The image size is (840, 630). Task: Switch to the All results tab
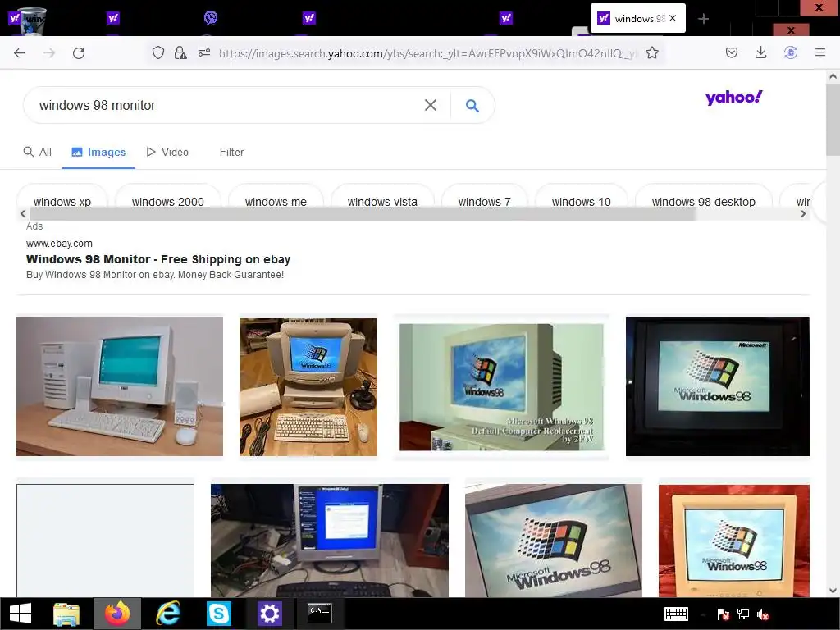38,152
